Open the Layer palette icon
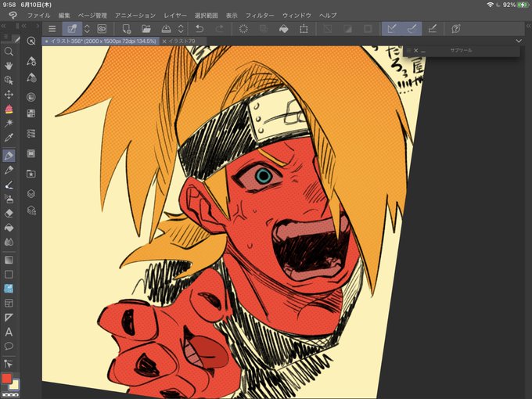The image size is (532, 399). click(x=31, y=194)
